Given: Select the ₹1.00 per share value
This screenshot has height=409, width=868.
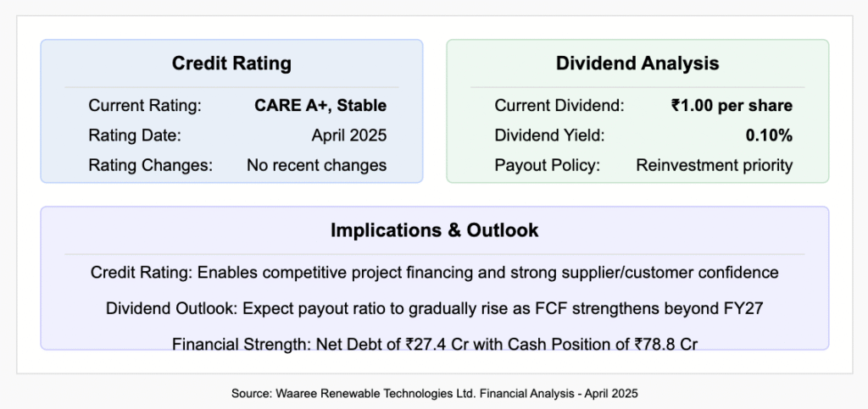Looking at the screenshot, I should click(x=732, y=106).
